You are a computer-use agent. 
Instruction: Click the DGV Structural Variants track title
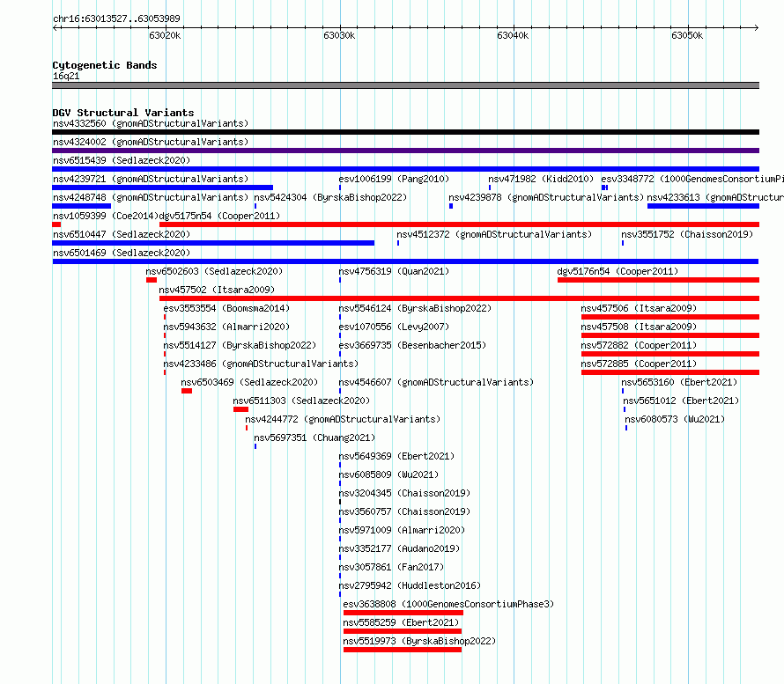[123, 113]
